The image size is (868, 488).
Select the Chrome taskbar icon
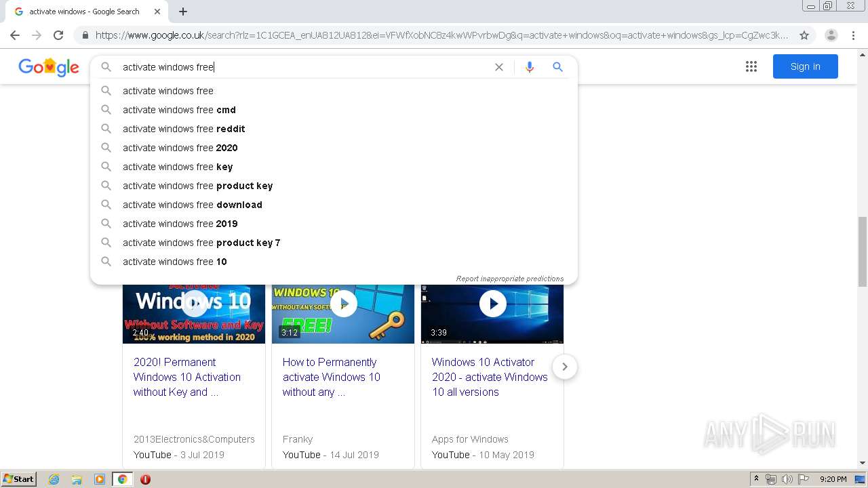(x=123, y=479)
